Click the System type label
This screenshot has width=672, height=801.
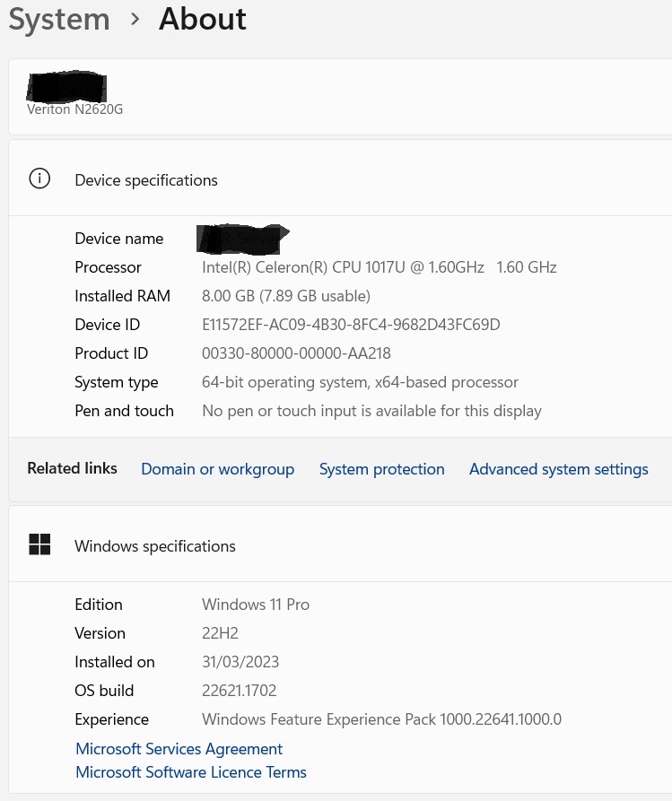click(117, 382)
